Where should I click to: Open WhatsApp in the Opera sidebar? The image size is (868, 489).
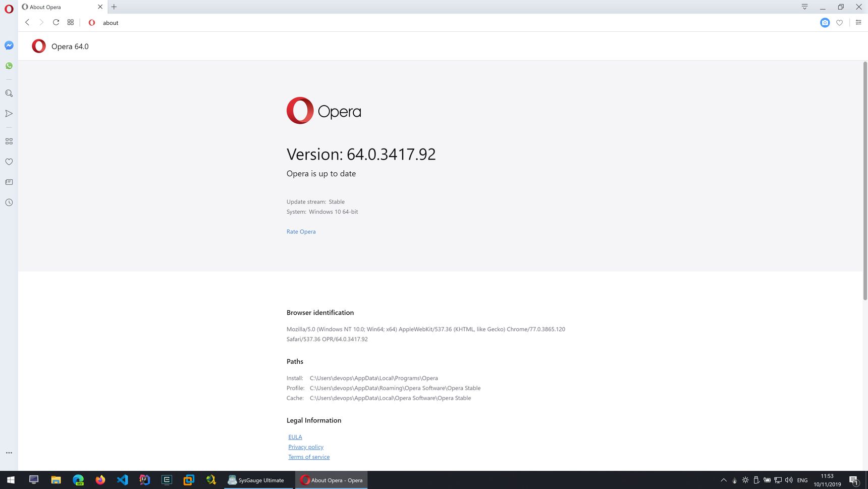9,66
